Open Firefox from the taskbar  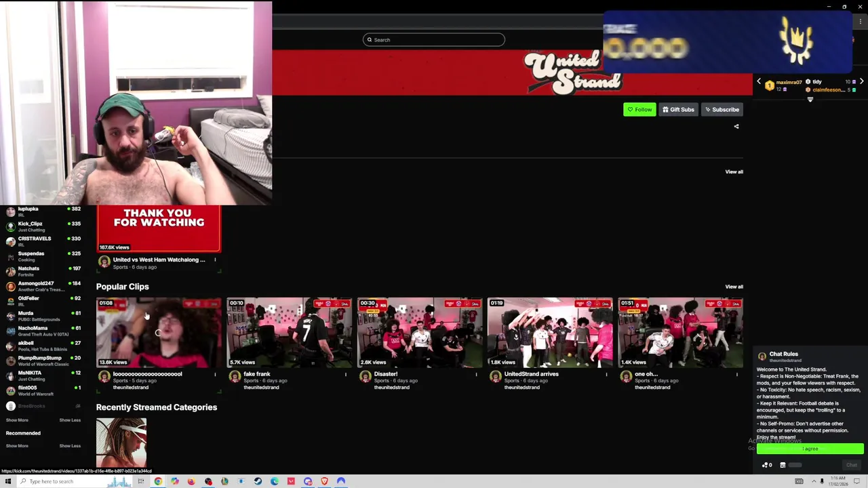[191, 481]
